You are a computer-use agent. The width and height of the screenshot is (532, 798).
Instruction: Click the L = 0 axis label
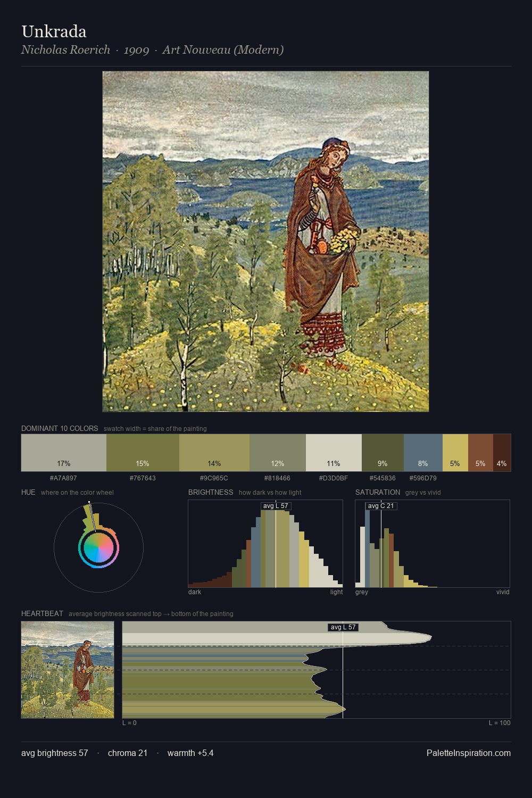coord(129,723)
